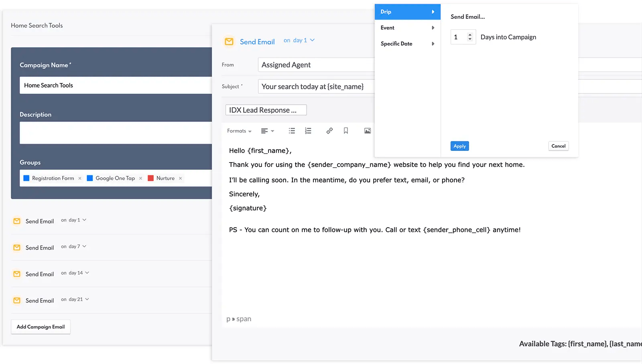Insert an image in the email
642x364 pixels.
click(x=368, y=131)
